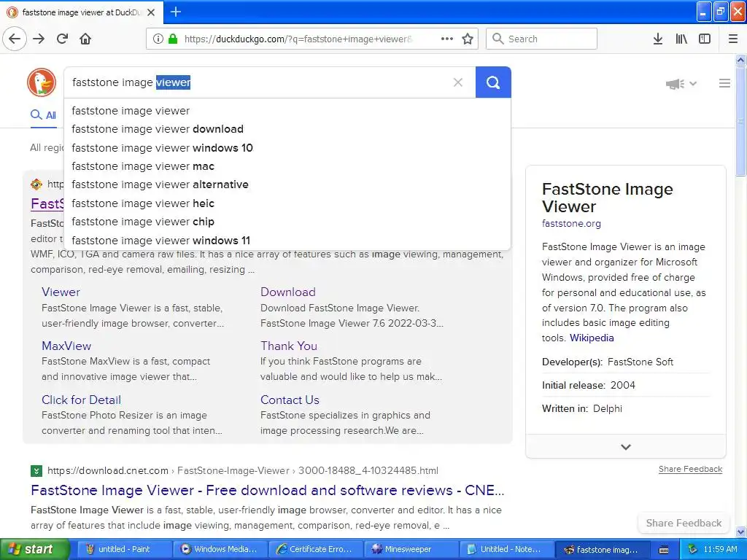Show site information icon in address bar
The width and height of the screenshot is (747, 560).
158,39
